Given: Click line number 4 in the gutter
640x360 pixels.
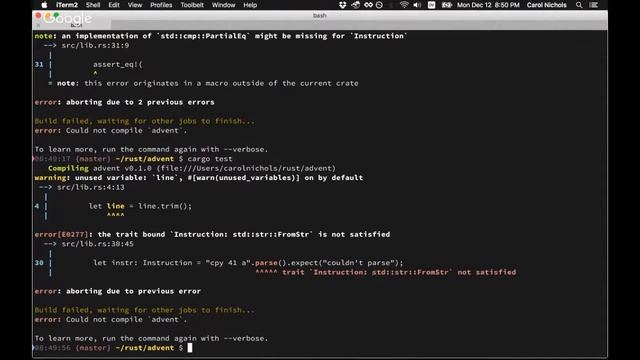Looking at the screenshot, I should click(37, 206).
